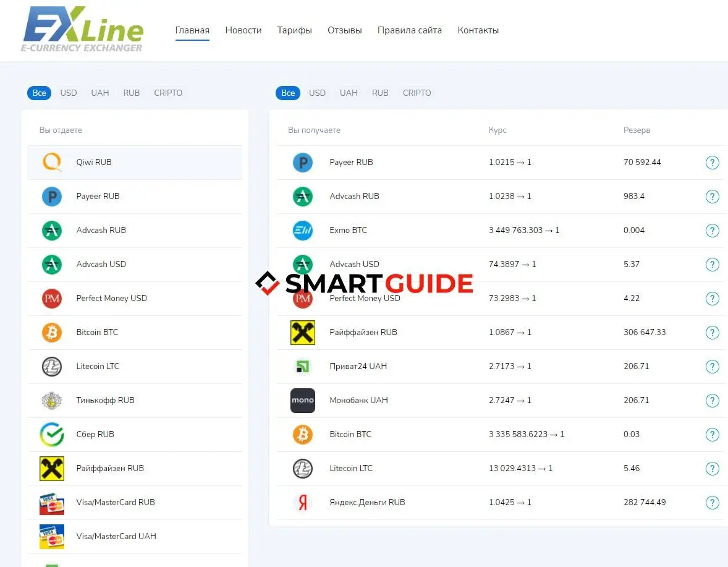Filter give list by USD
Screen dimensions: 728x567
point(68,93)
